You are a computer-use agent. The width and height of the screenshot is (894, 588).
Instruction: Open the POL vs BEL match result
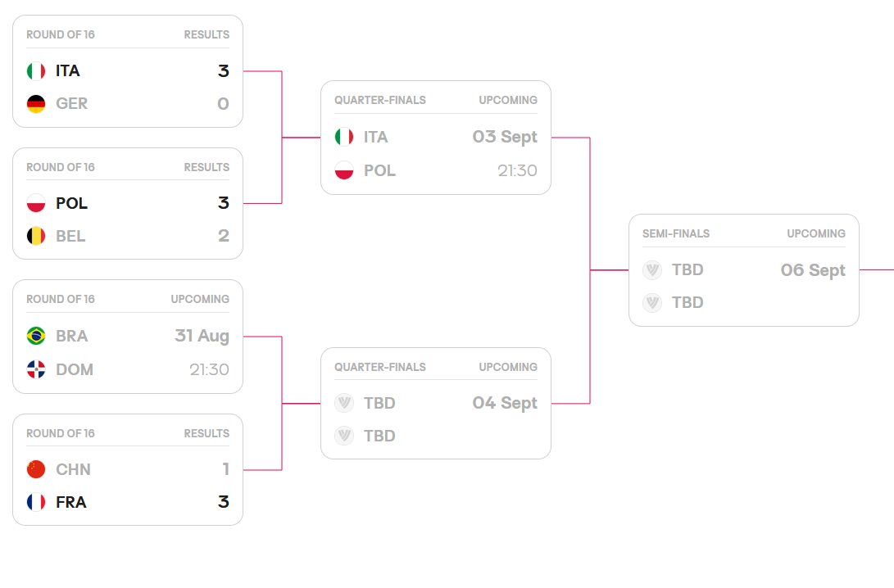[x=128, y=219]
